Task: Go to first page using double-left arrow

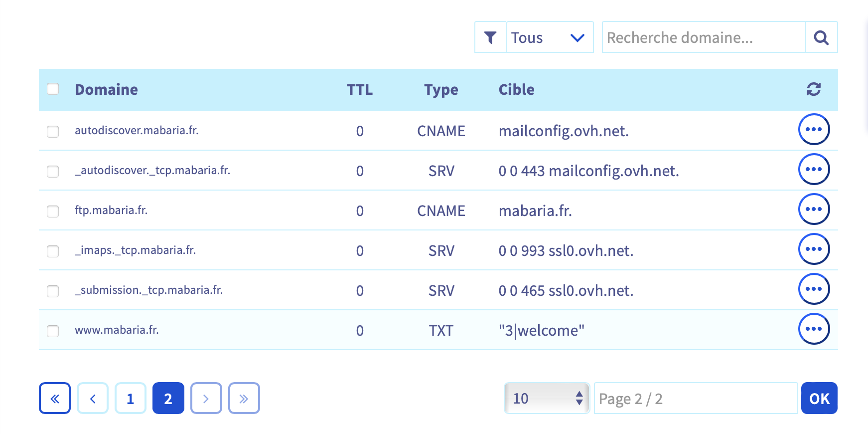Action: pyautogui.click(x=55, y=398)
